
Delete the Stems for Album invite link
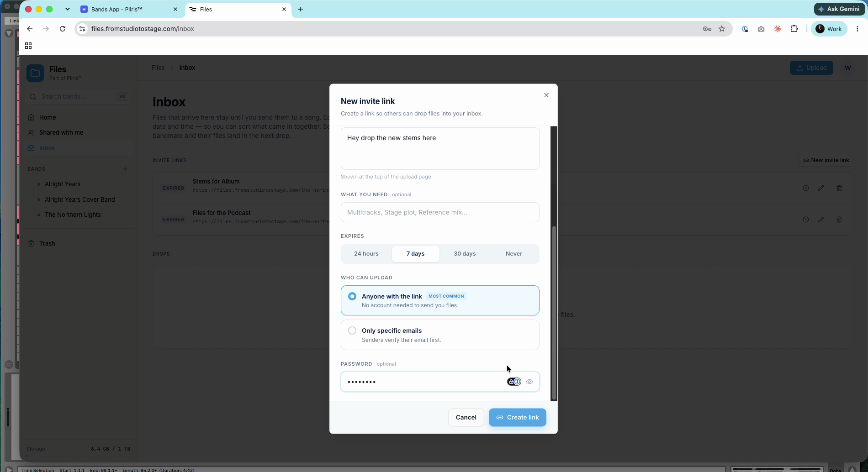point(839,188)
